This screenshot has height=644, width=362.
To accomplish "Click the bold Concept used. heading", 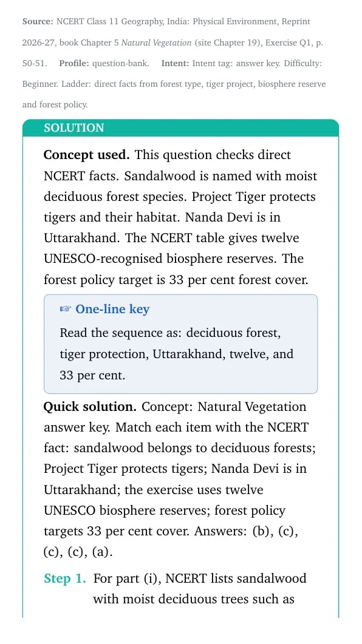I will point(87,155).
